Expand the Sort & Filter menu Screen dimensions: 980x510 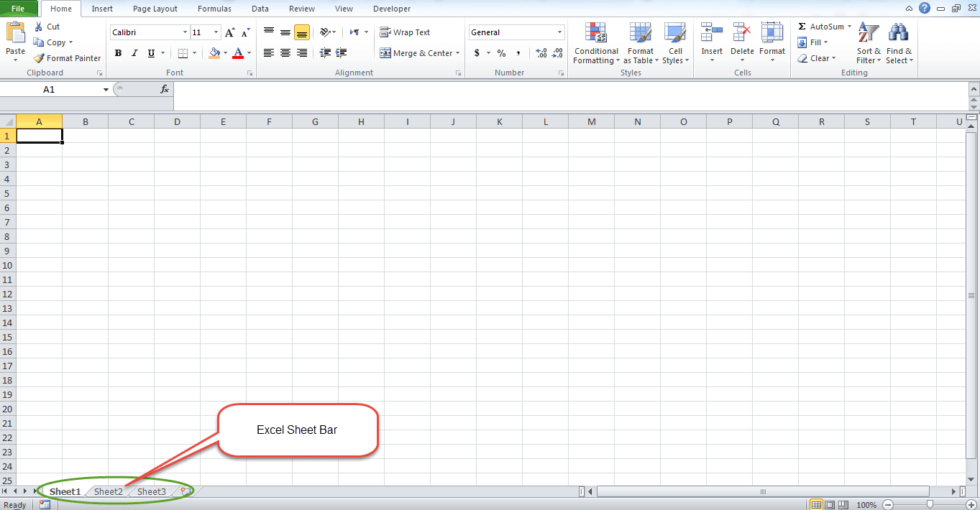tap(869, 43)
